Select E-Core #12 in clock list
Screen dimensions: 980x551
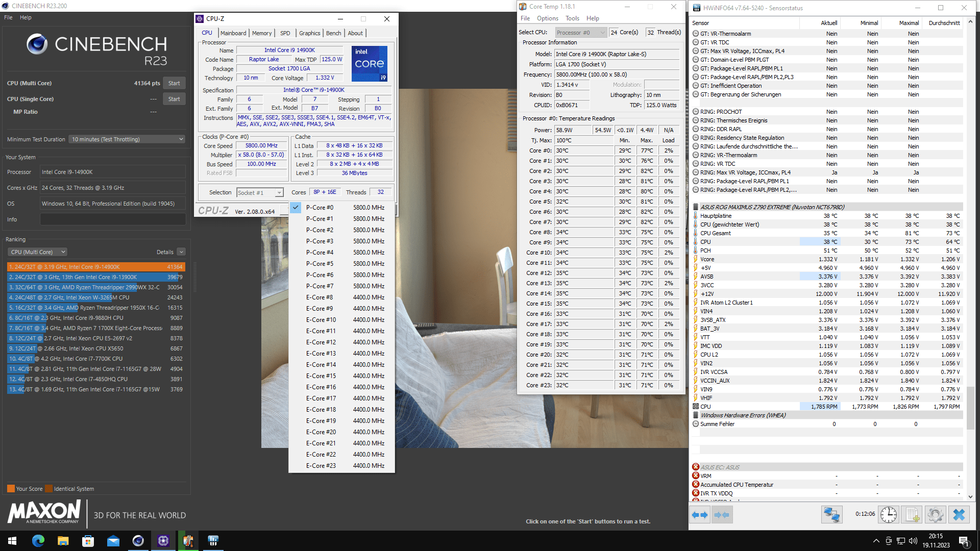click(341, 342)
